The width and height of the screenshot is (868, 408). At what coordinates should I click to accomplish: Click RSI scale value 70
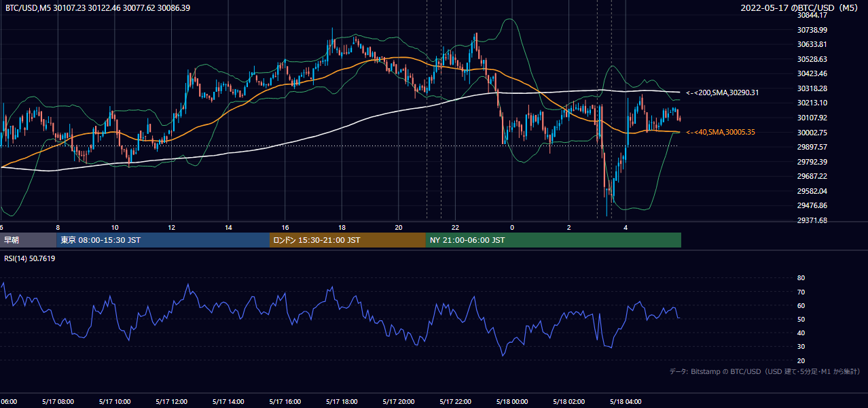(801, 292)
